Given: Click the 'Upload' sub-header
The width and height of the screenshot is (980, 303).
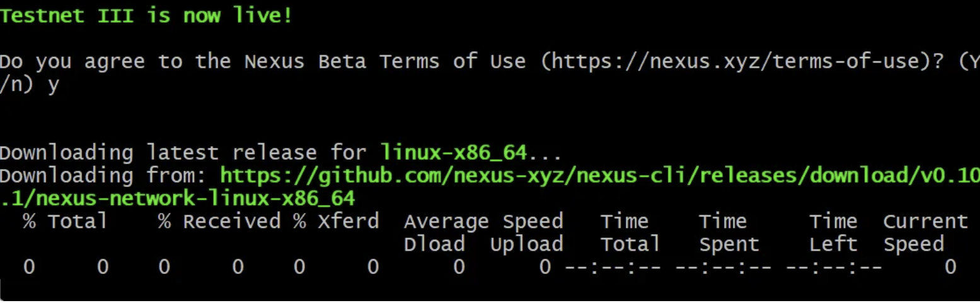Looking at the screenshot, I should pos(526,244).
